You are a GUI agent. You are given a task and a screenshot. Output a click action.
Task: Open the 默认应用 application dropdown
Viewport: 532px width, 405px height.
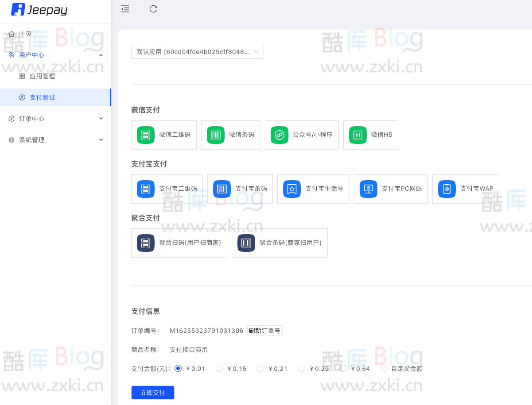(x=197, y=52)
